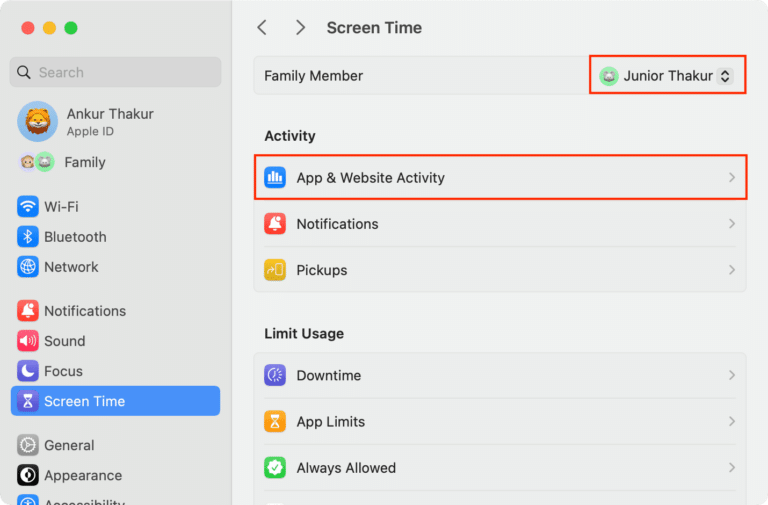Click the Always Allowed label
Image resolution: width=768 pixels, height=505 pixels.
click(x=346, y=468)
